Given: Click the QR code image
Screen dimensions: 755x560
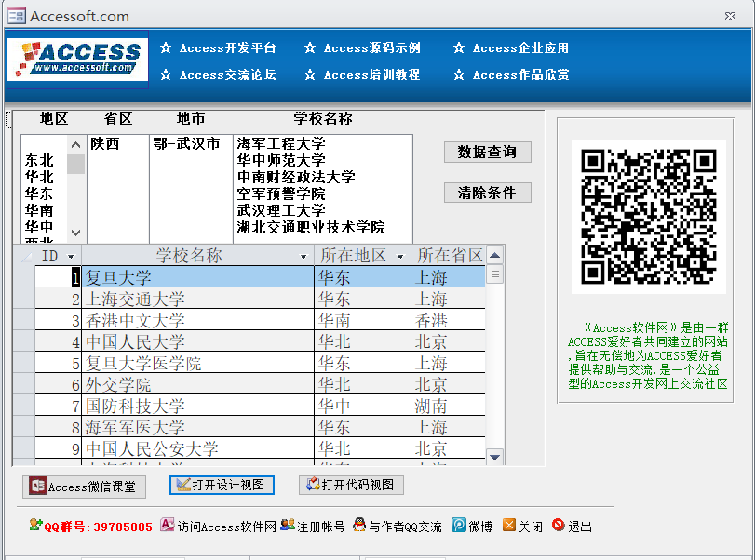Looking at the screenshot, I should 649,217.
